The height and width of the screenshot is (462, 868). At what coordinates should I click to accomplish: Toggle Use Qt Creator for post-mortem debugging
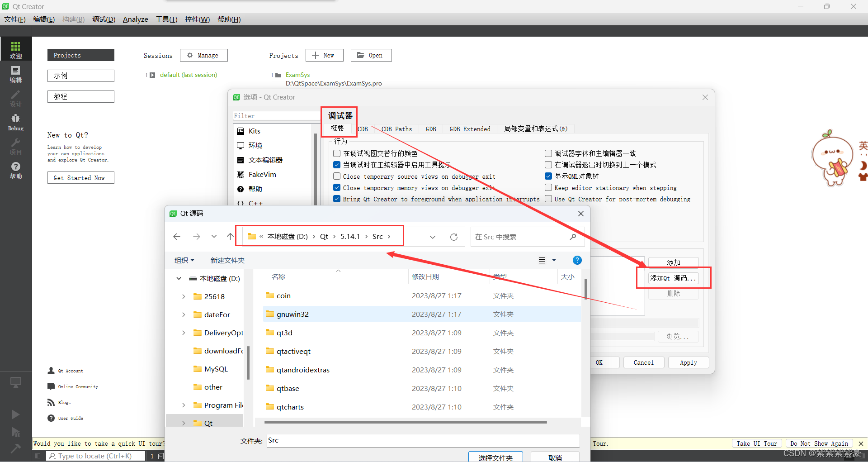548,199
